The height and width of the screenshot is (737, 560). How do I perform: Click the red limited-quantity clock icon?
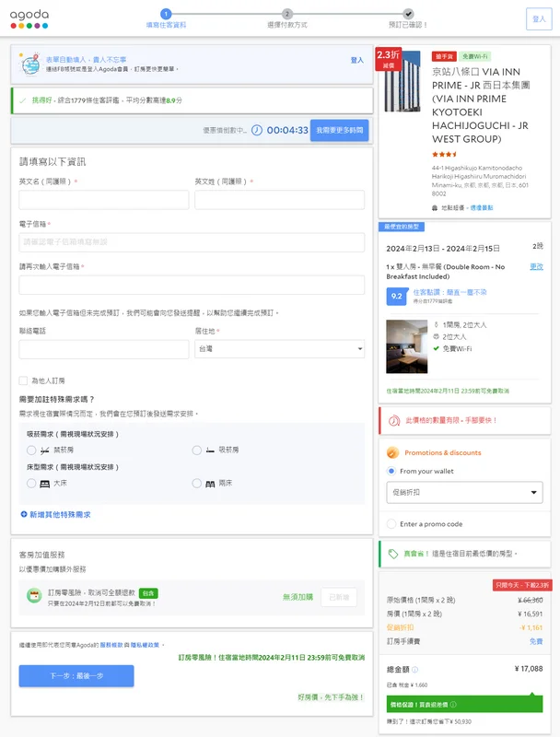tap(394, 421)
